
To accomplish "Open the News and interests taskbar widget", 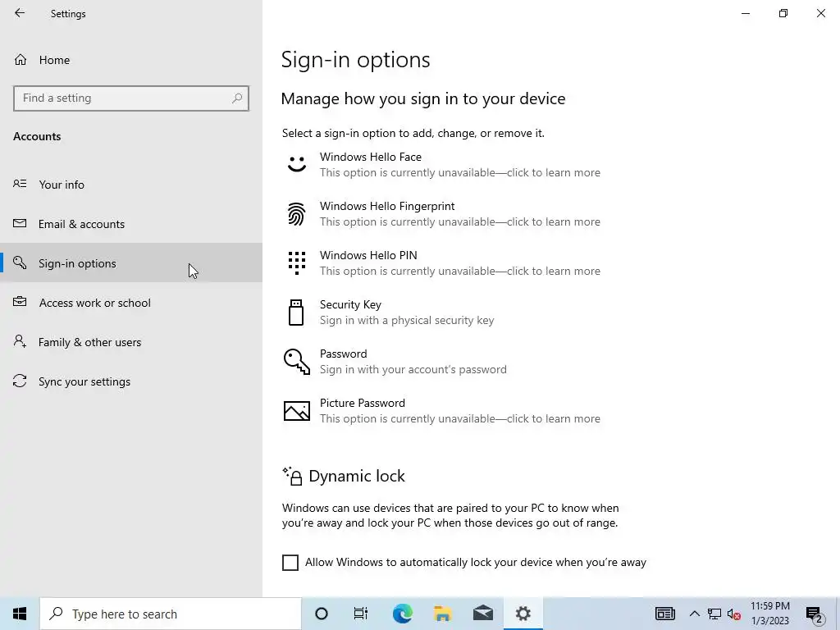I will (x=664, y=614).
